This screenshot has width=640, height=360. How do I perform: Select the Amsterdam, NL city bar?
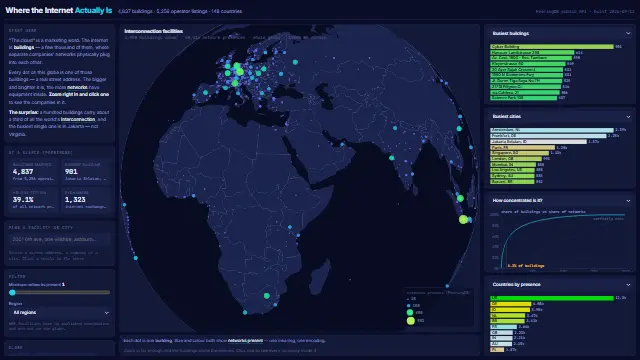pyautogui.click(x=552, y=130)
